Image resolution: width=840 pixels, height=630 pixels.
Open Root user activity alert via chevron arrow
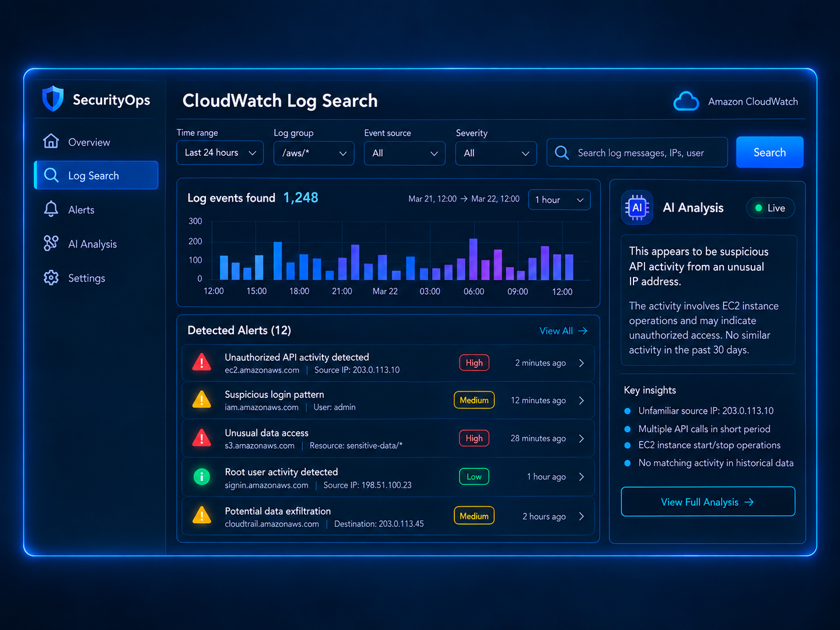[x=581, y=477]
